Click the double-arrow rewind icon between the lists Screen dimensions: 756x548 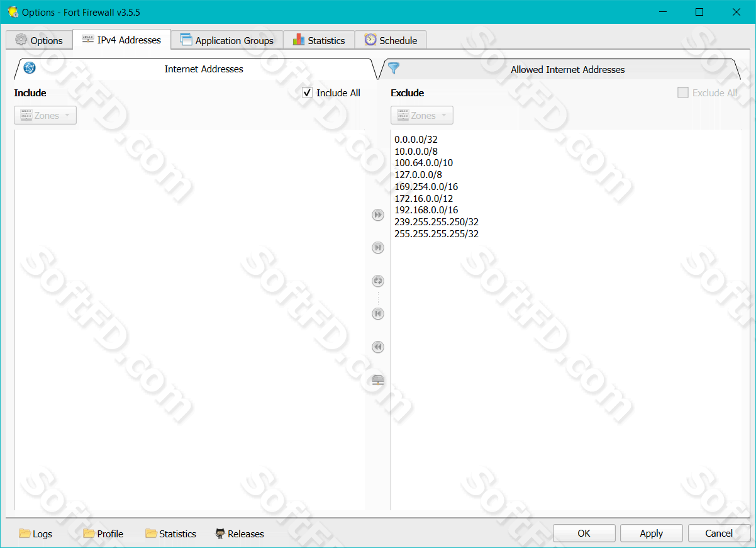tap(378, 347)
